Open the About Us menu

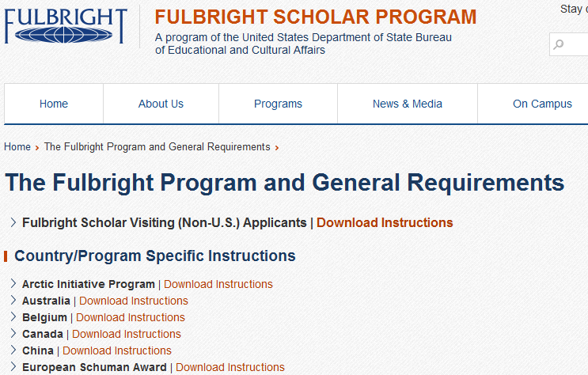coord(161,104)
